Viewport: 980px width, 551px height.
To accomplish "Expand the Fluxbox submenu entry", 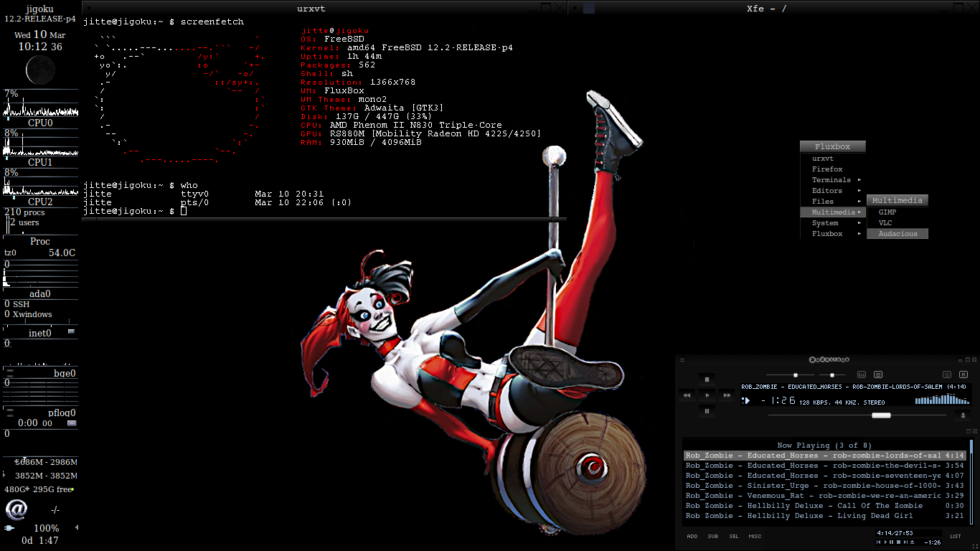I will pyautogui.click(x=833, y=234).
